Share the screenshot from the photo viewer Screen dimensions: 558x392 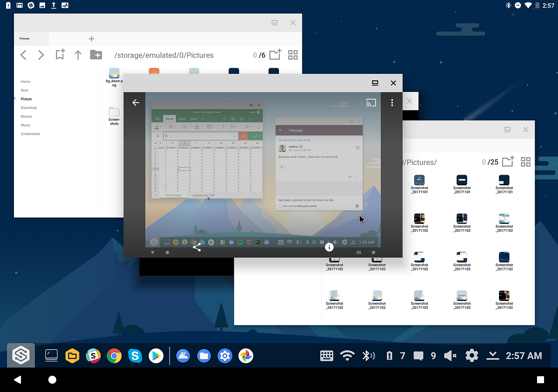click(x=197, y=248)
